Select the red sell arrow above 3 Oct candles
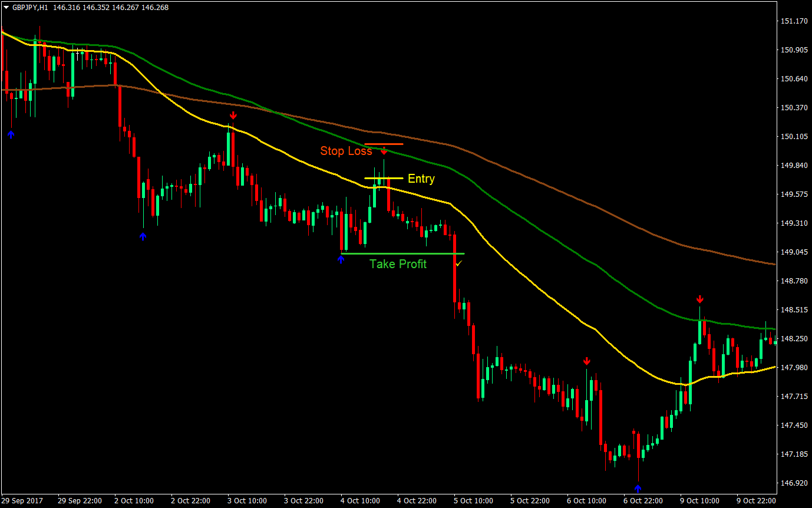 (x=233, y=116)
